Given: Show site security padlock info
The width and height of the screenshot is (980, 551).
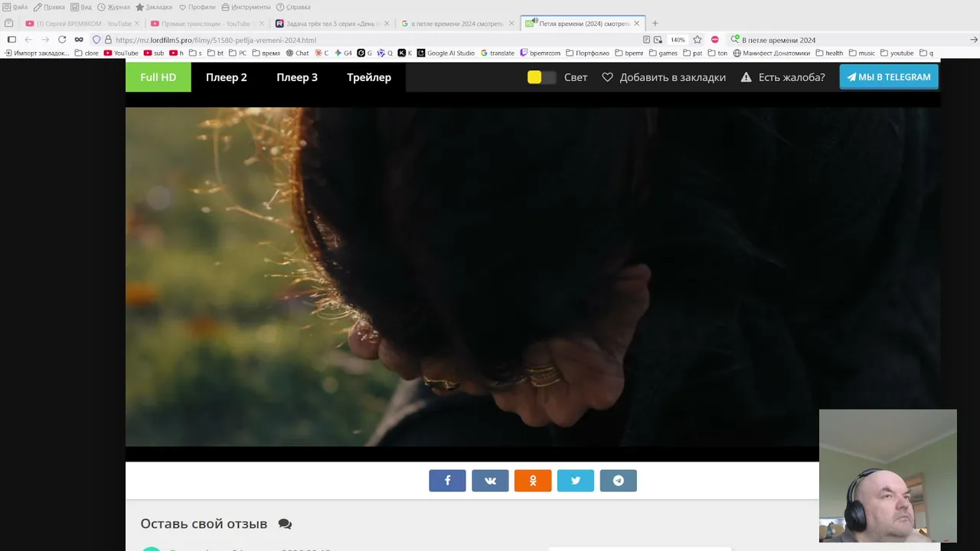Looking at the screenshot, I should tap(108, 40).
